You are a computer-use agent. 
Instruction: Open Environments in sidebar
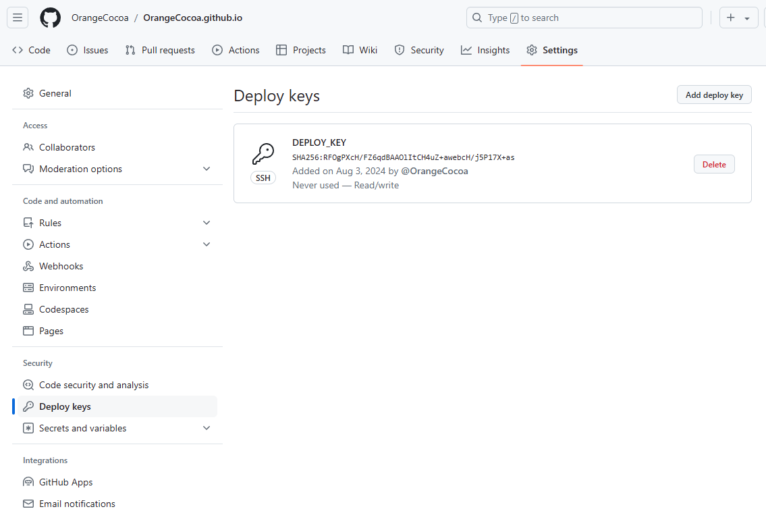pos(117,288)
